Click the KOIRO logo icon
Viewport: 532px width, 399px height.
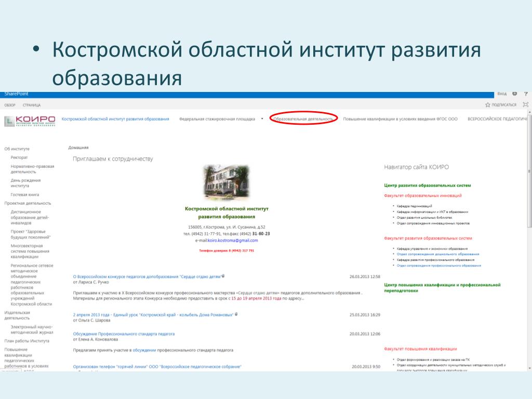(x=30, y=121)
